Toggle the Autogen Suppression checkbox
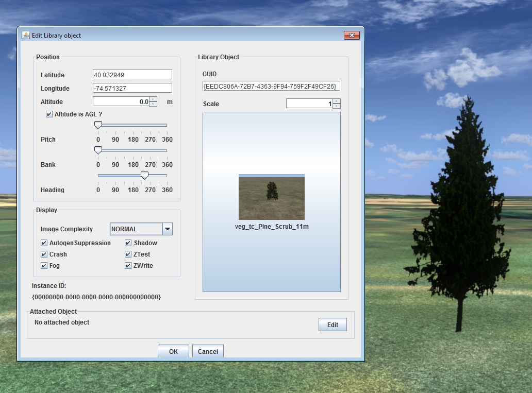The height and width of the screenshot is (393, 532). (44, 243)
